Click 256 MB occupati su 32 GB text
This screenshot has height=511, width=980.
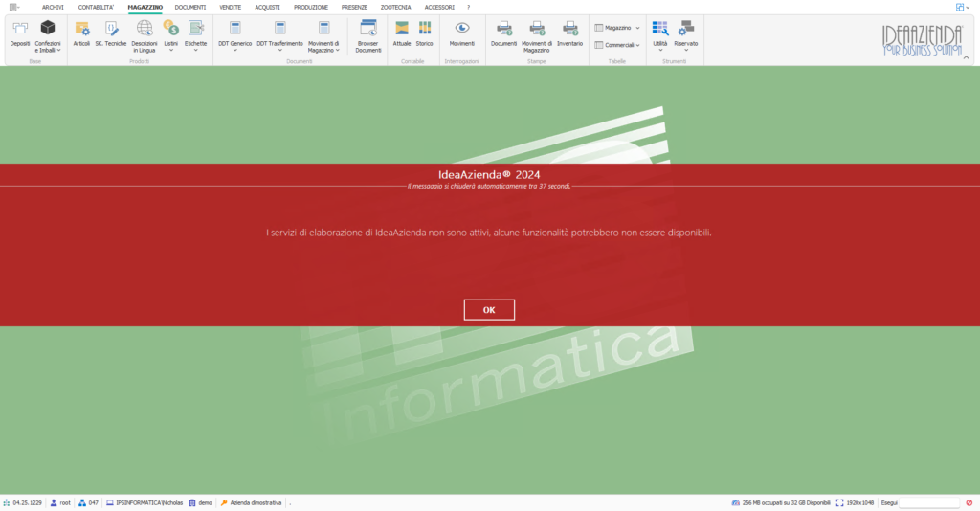pos(787,503)
